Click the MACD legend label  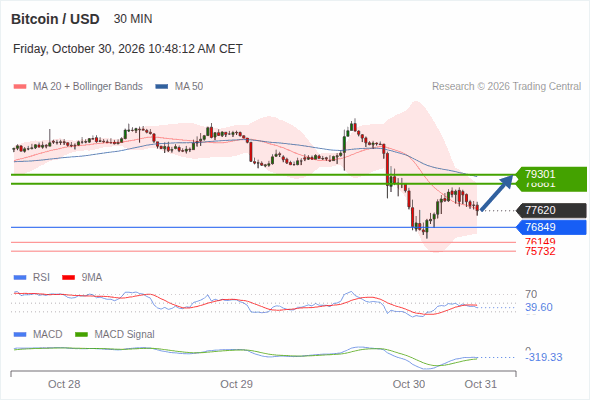(x=47, y=335)
